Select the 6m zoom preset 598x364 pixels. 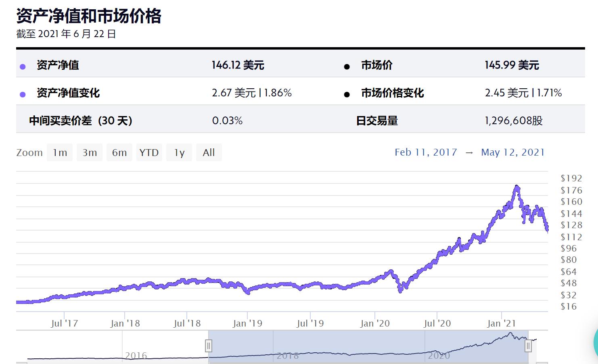pos(119,152)
